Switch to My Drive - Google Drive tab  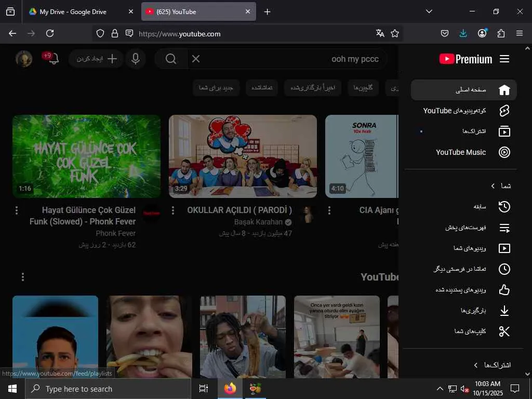73,11
